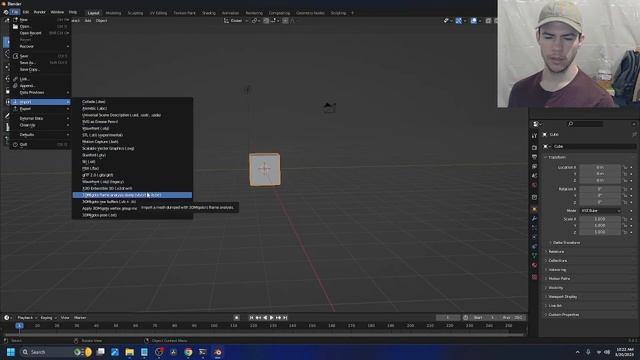640x360 pixels.
Task: Open the Help menu
Action: tap(73, 12)
